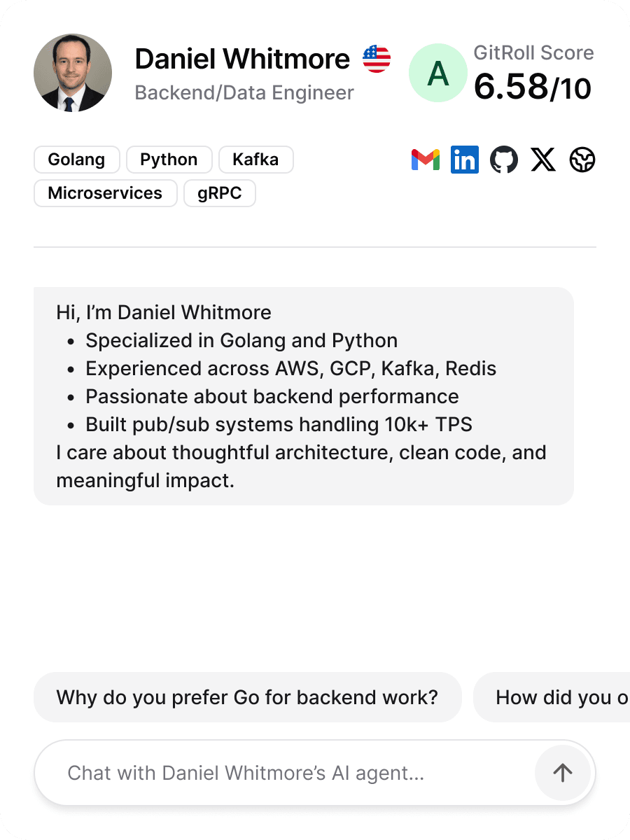The height and width of the screenshot is (840, 630).
Task: Select the Kafka skill tag
Action: coord(255,160)
